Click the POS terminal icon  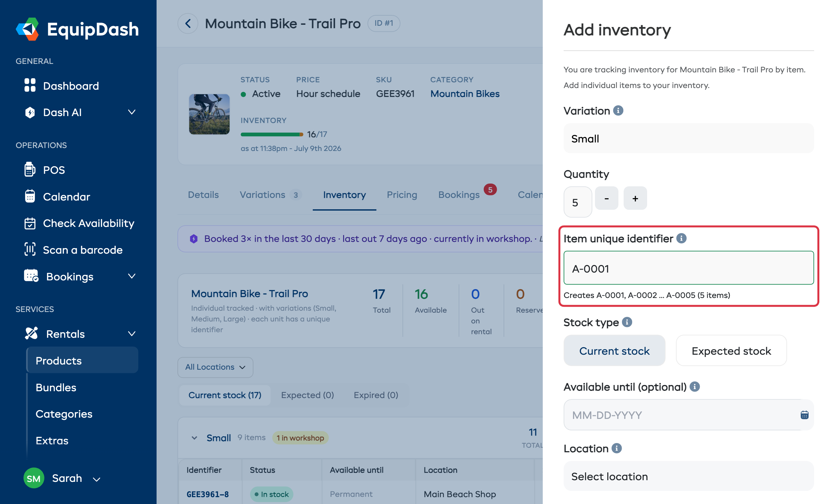pos(30,169)
